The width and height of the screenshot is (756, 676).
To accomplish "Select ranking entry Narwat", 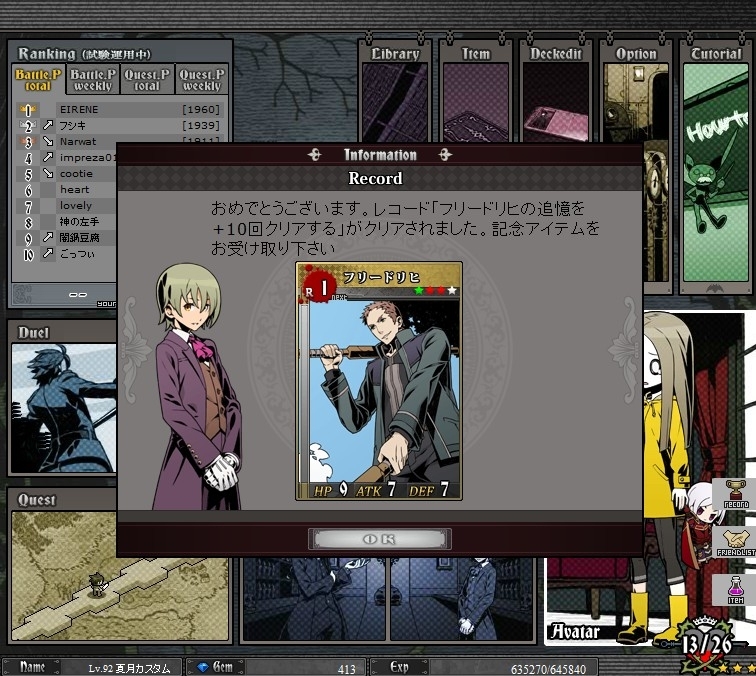I will point(78,141).
